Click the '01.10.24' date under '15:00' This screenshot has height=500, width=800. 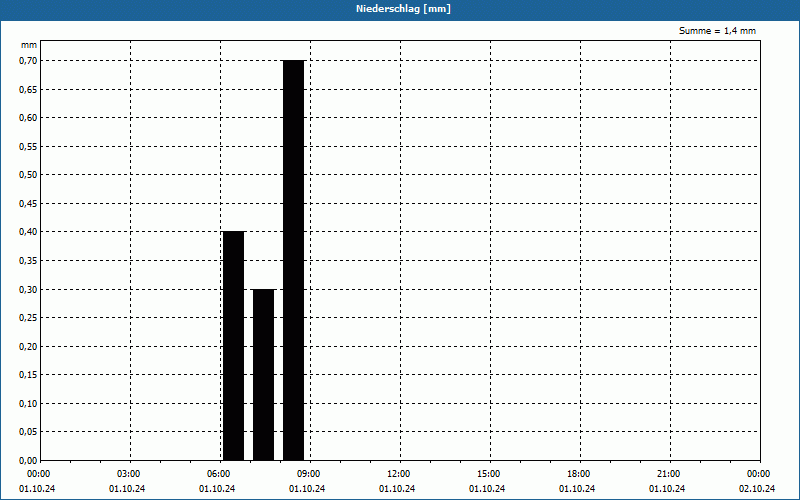(487, 489)
